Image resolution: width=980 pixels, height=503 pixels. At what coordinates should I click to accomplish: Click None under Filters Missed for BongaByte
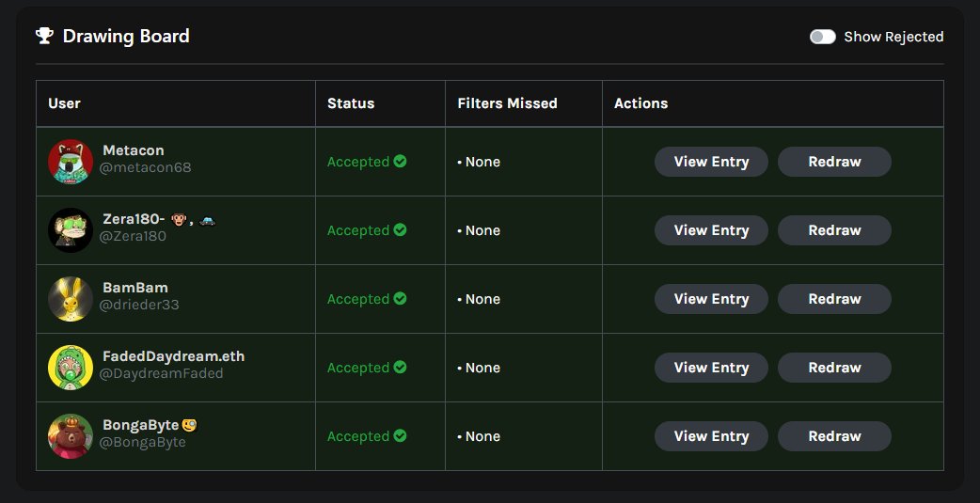pos(482,437)
